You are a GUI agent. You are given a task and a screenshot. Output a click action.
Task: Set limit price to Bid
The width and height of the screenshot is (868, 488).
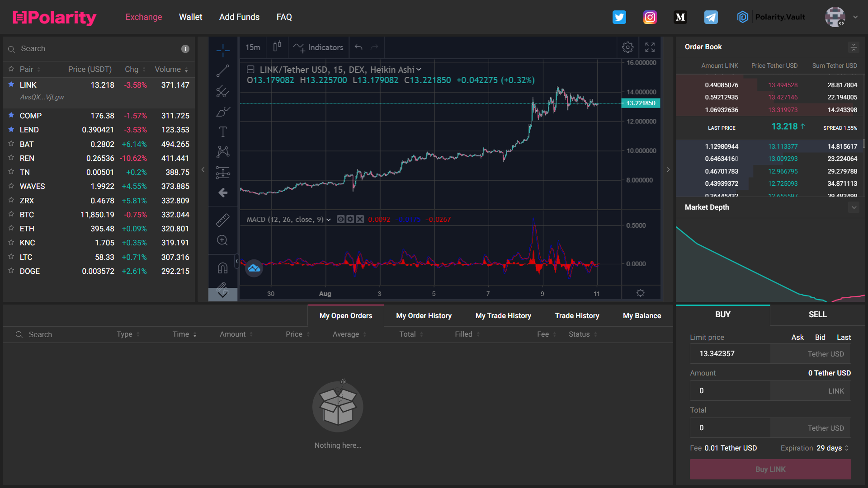(820, 338)
